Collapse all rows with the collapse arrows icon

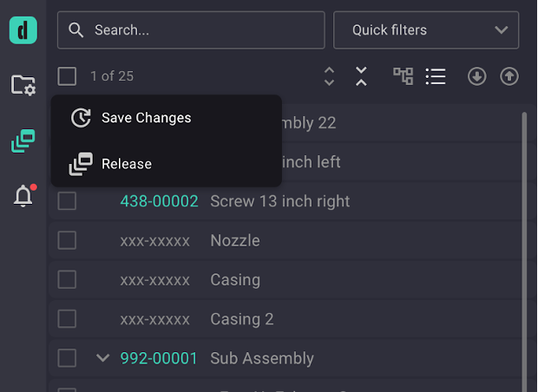coord(361,76)
